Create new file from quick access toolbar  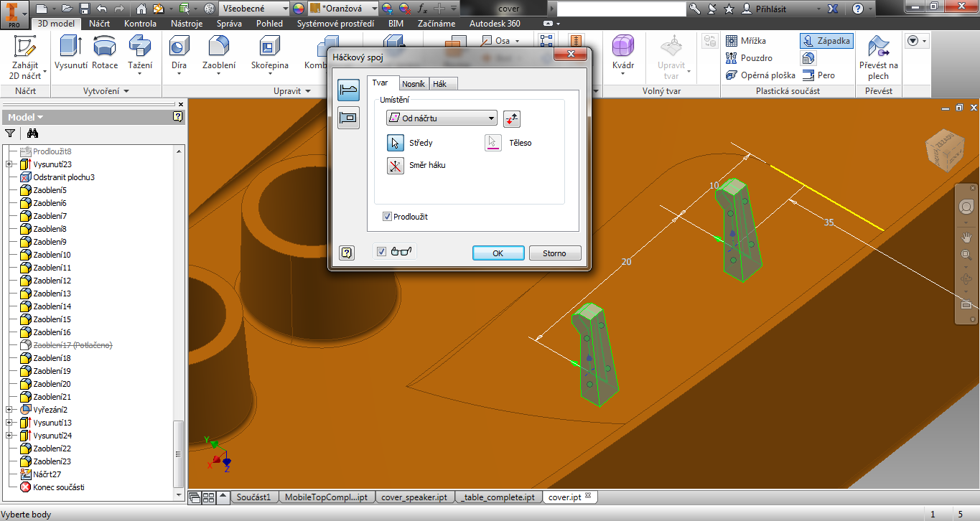pyautogui.click(x=41, y=9)
